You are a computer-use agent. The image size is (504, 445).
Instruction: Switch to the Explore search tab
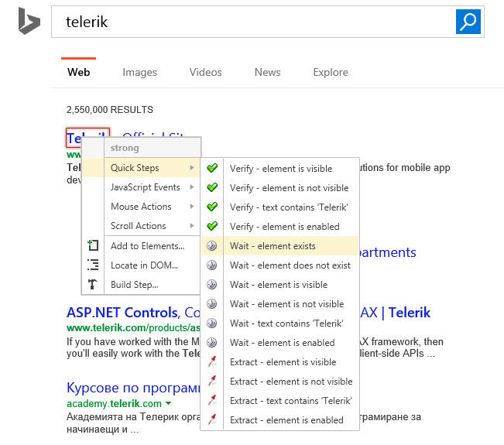tap(331, 72)
